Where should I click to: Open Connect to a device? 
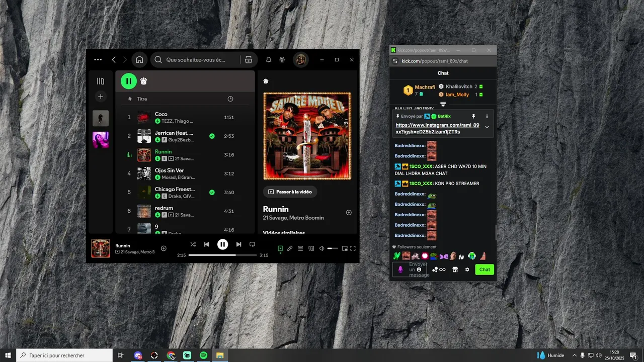coord(311,248)
